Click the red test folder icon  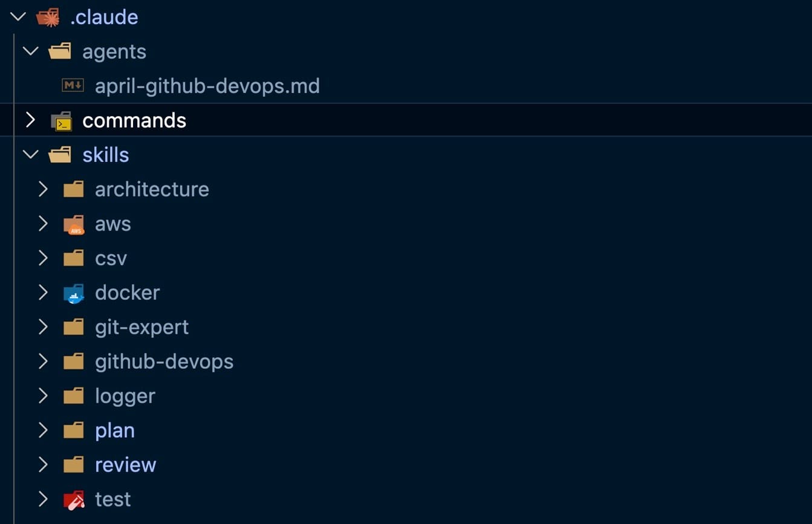(74, 500)
